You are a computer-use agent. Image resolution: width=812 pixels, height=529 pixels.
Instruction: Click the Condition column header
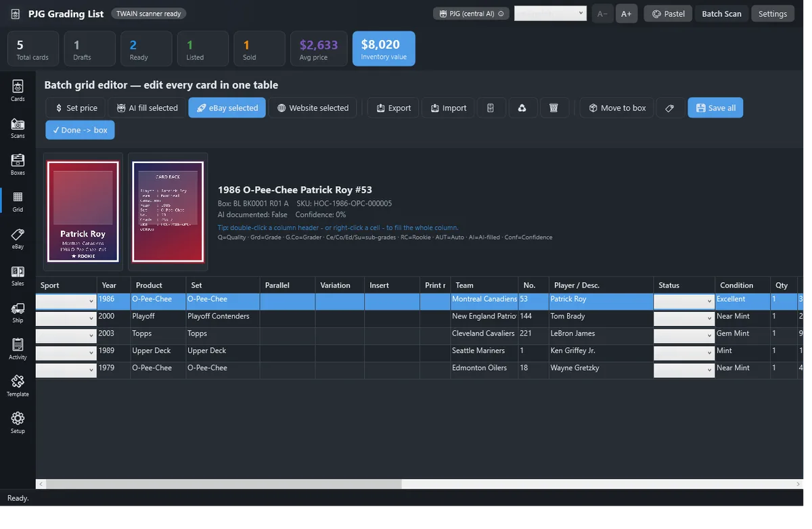pos(743,285)
